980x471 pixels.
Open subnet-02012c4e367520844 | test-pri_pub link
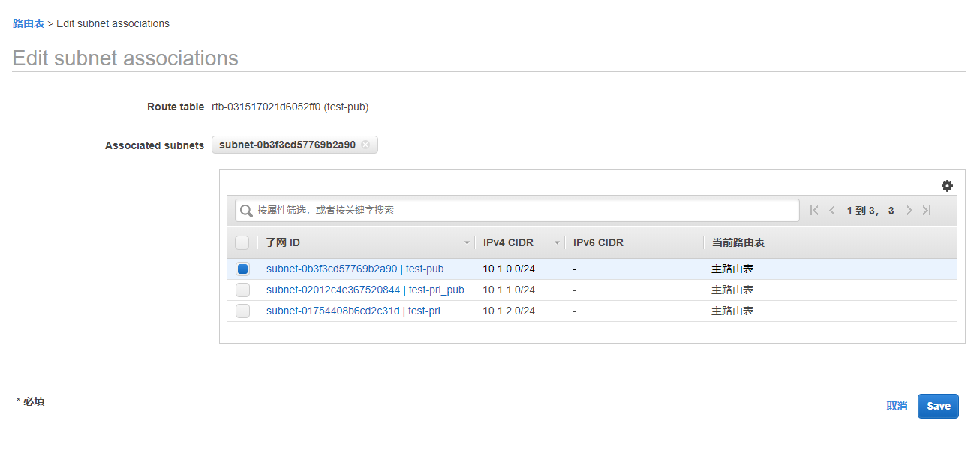point(365,289)
